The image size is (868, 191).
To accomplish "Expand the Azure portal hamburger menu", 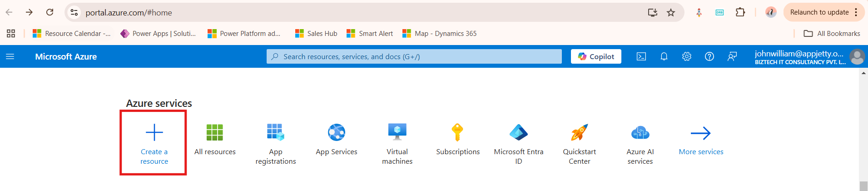I will tap(10, 56).
